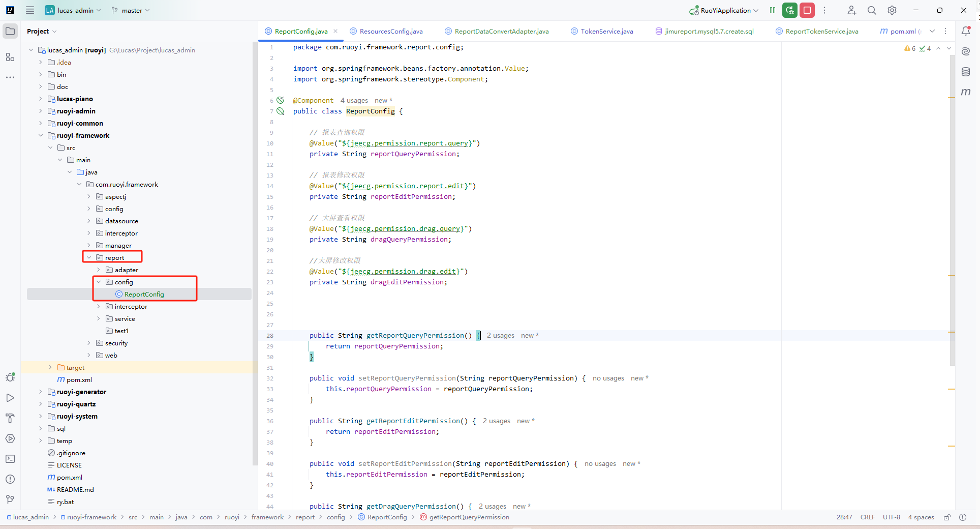Click the project tree vertical scrollbar
This screenshot has width=980, height=529.
(255, 254)
